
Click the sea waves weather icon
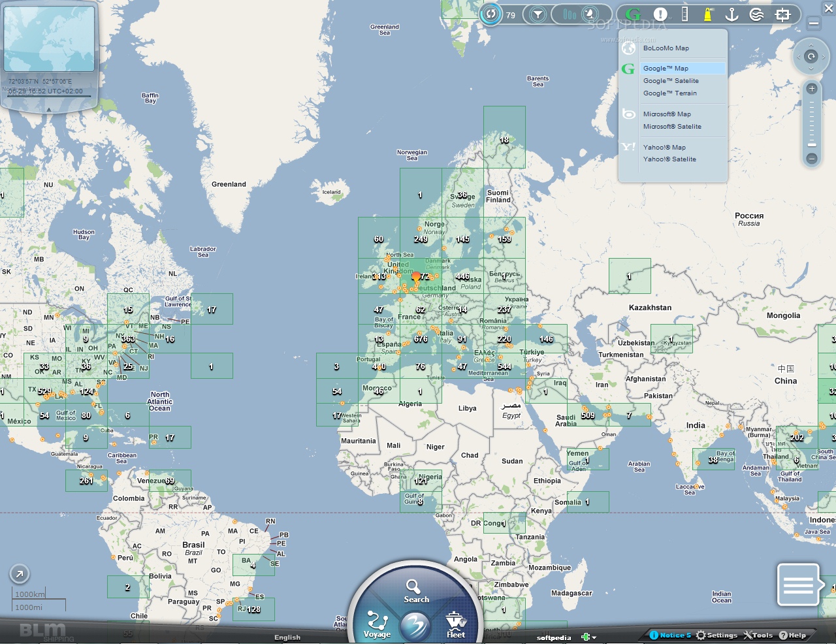(756, 14)
